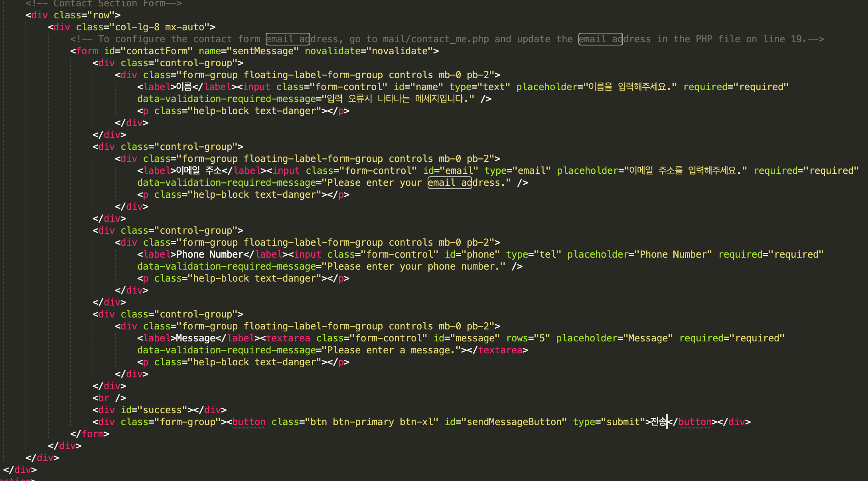868x481 pixels.
Task: Click the 이메일 주소 label text
Action: pos(199,171)
